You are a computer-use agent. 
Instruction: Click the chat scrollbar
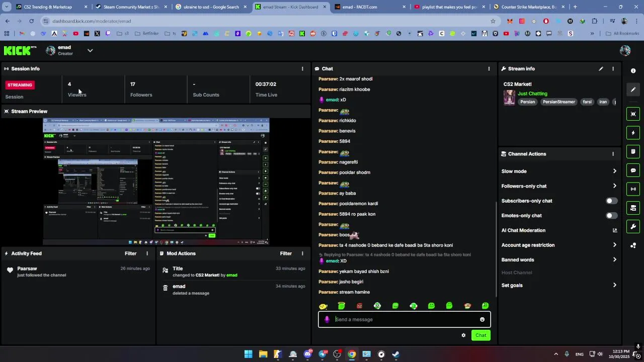496,250
